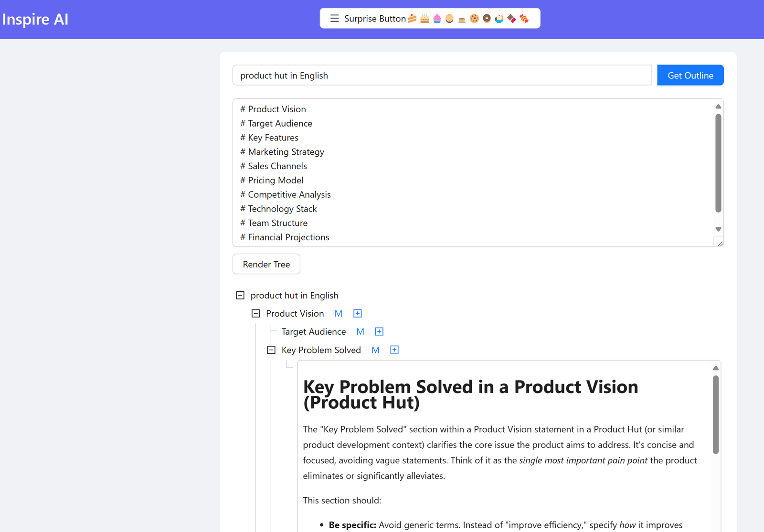Click the Get Outline button
764x532 pixels.
690,75
